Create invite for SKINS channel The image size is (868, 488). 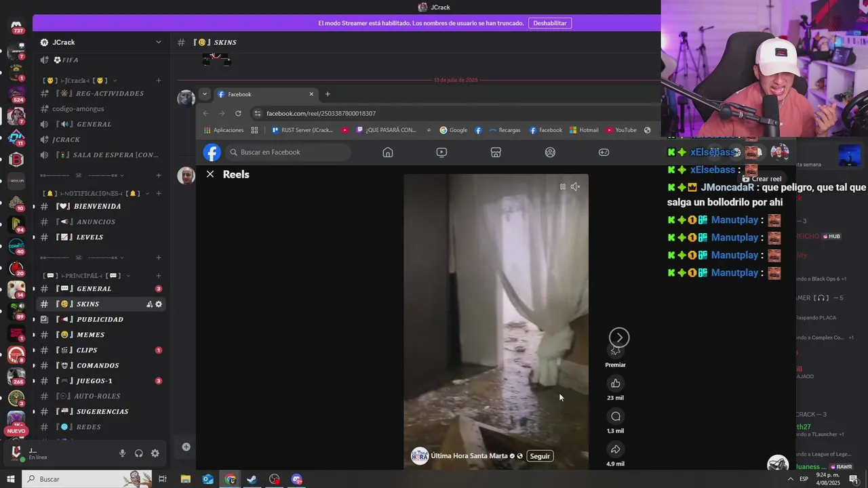click(149, 304)
